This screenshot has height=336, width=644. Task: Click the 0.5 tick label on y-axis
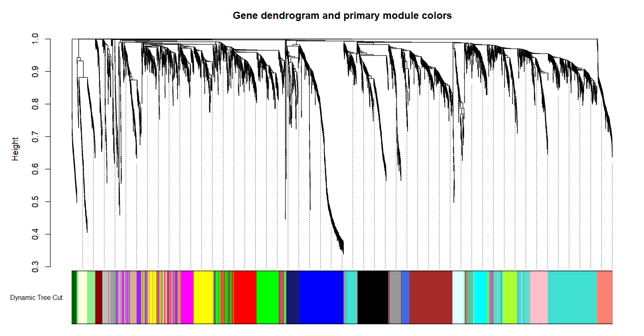point(36,202)
